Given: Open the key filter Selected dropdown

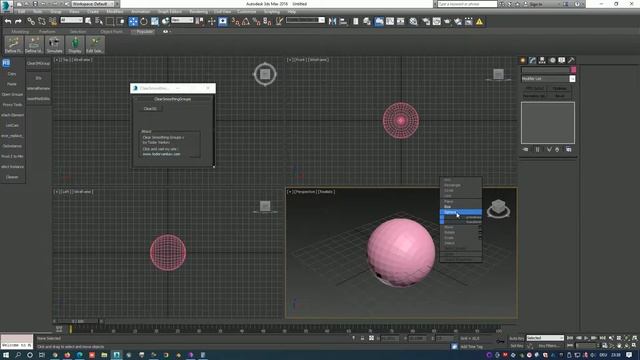Looking at the screenshot, I should 545,338.
